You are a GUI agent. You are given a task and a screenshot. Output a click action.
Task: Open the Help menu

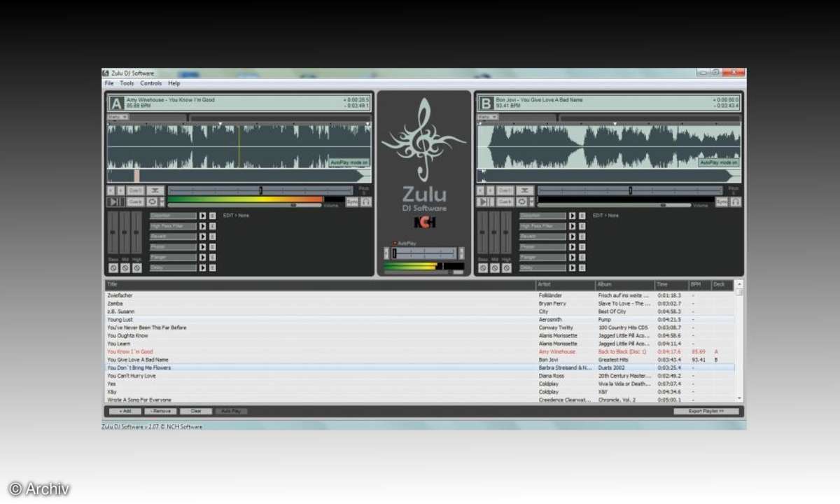click(x=174, y=83)
